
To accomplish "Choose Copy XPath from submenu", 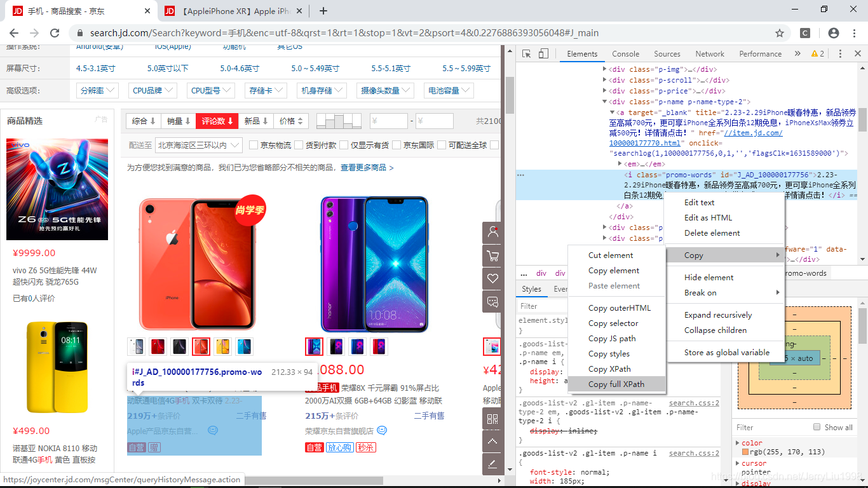I will (x=616, y=369).
